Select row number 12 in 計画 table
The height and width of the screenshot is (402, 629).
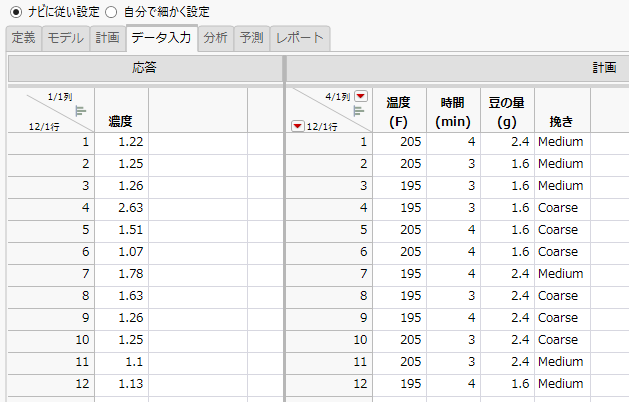tap(329, 384)
